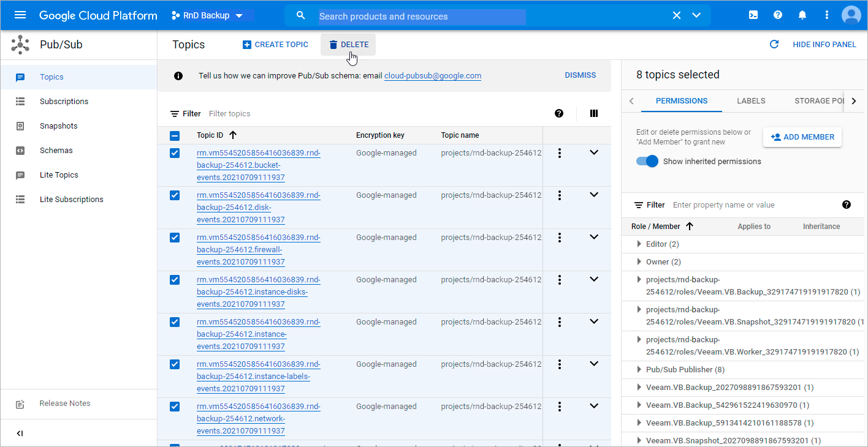Uncheck the instance-disks-events topic checkbox
Image resolution: width=868 pixels, height=447 pixels.
(175, 280)
